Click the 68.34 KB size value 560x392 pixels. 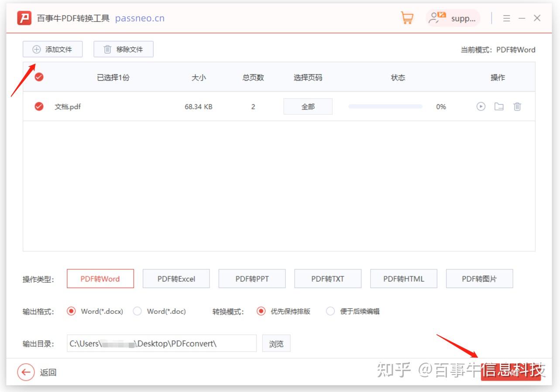pos(199,107)
